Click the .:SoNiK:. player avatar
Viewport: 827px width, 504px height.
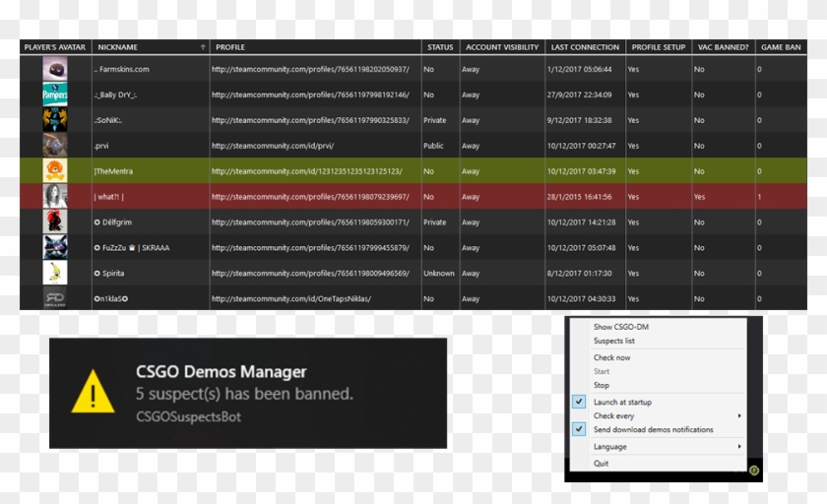tap(55, 120)
